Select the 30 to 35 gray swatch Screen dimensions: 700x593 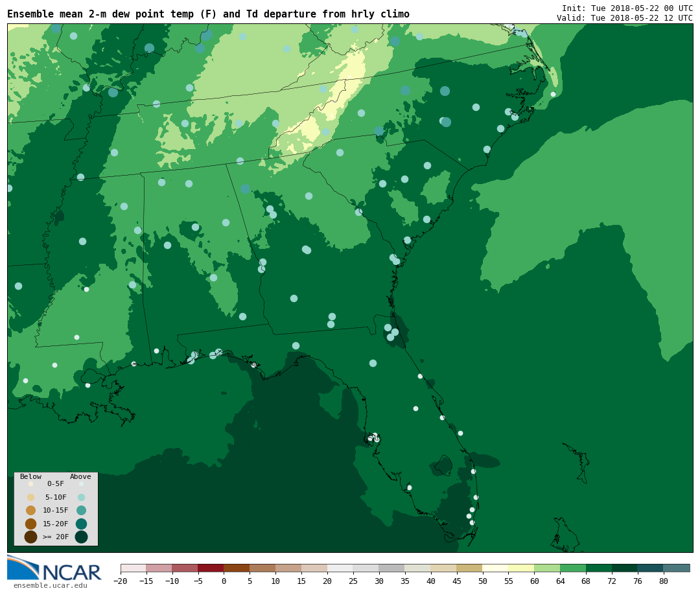(x=392, y=568)
